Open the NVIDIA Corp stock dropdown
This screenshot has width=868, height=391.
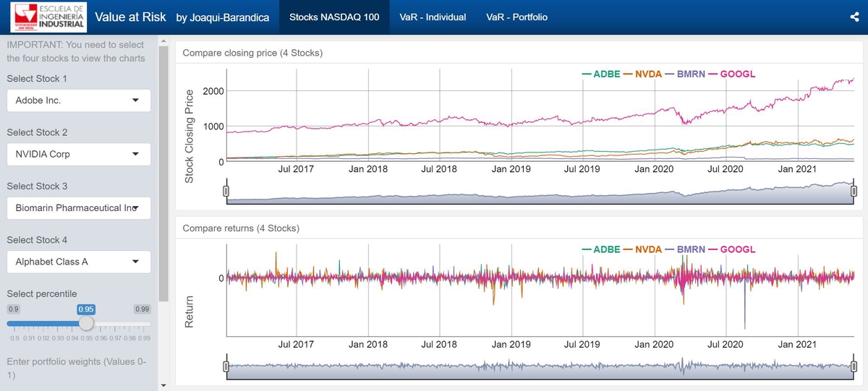(x=79, y=154)
